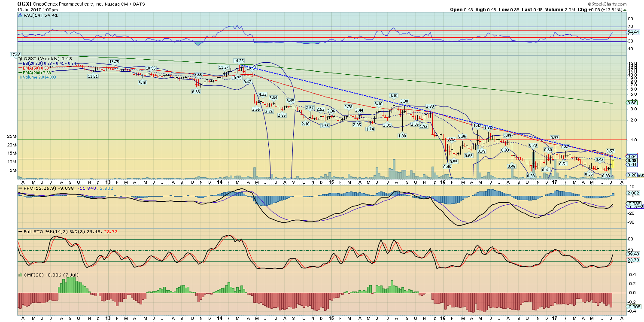
Task: Click the Volume bars icon in legend
Action: (x=20, y=77)
